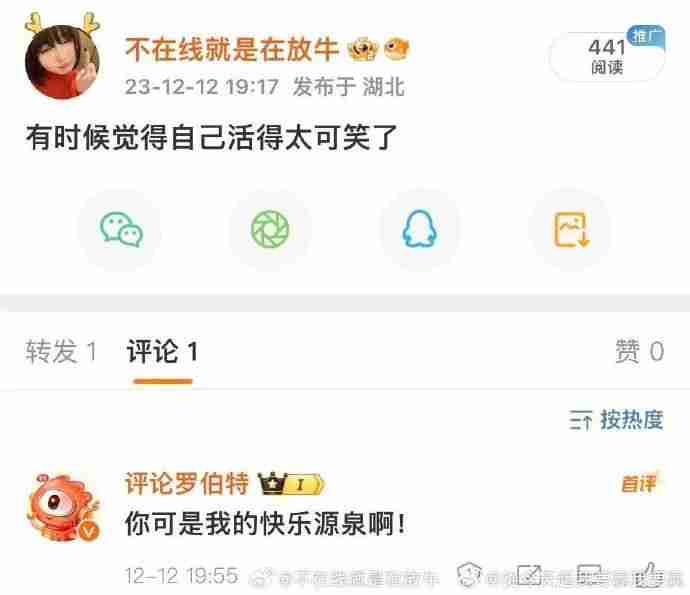The image size is (690, 595).
Task: Tap the poster's avatar with reindeer antlers
Action: (x=62, y=56)
